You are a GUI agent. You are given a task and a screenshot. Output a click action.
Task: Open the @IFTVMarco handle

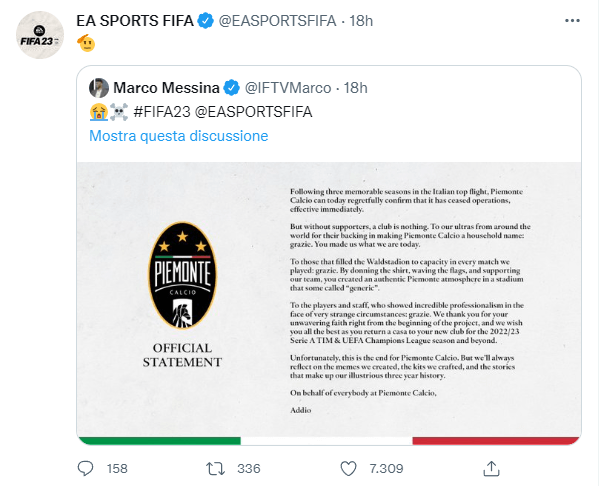pyautogui.click(x=288, y=87)
